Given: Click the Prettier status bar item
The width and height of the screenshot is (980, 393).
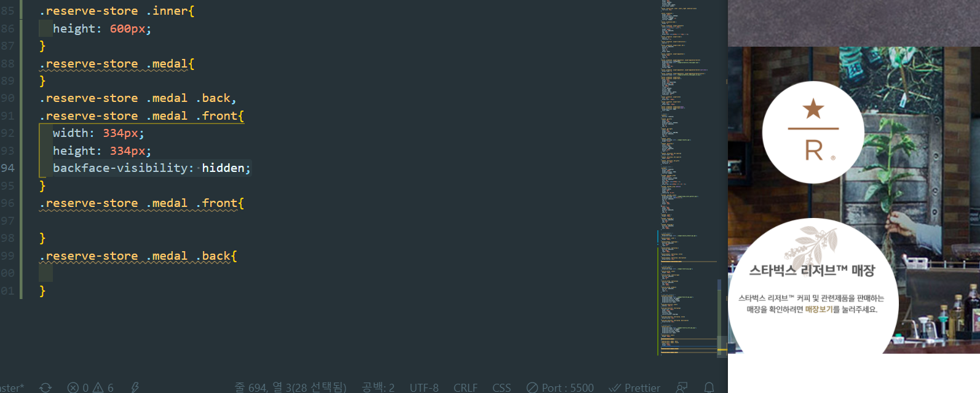Looking at the screenshot, I should coord(634,387).
